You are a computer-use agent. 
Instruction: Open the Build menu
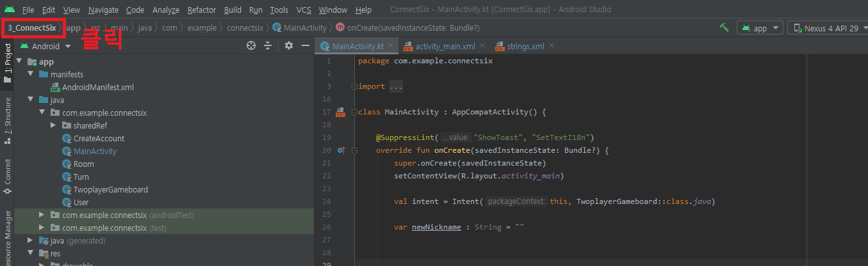tap(233, 10)
